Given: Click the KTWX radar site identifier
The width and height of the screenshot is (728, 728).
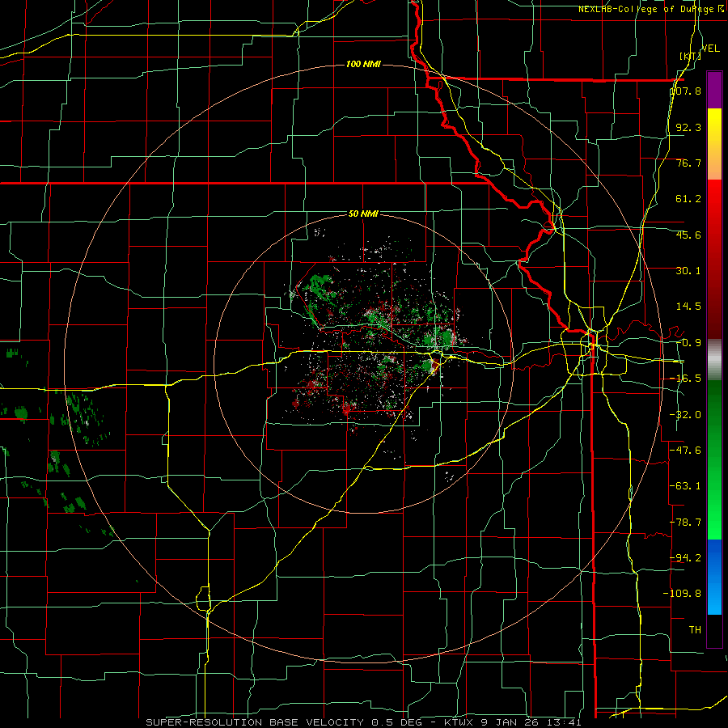Looking at the screenshot, I should 459,722.
